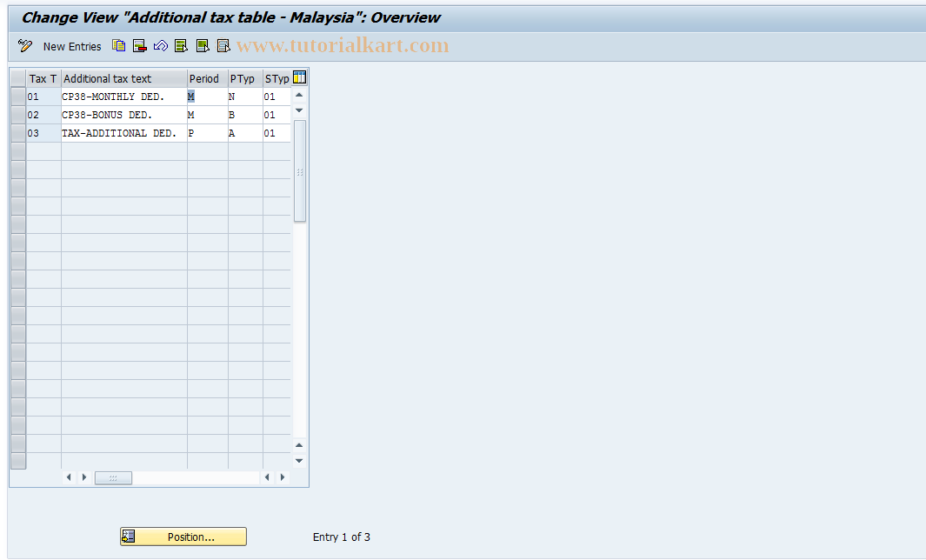
Task: Click the Period column header
Action: coord(207,78)
